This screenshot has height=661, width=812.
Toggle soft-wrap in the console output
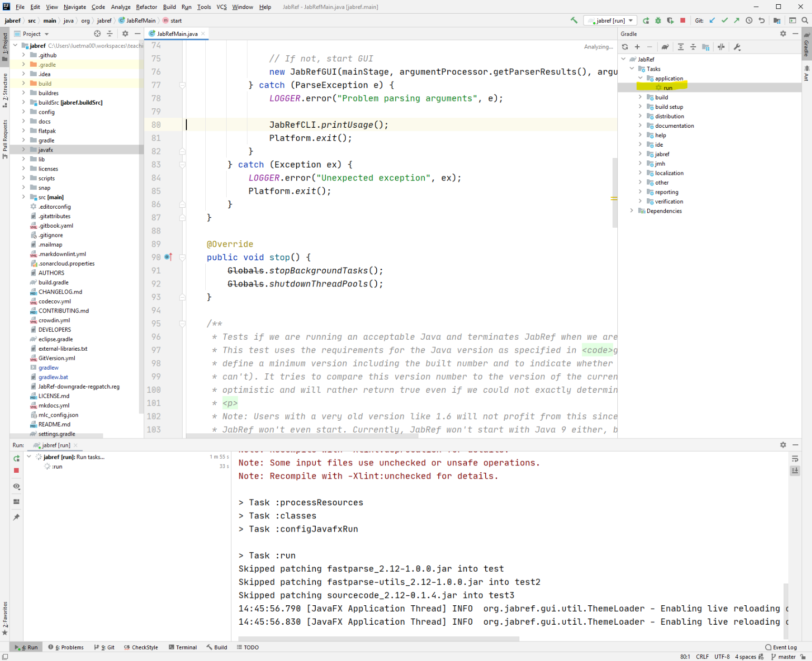(795, 459)
